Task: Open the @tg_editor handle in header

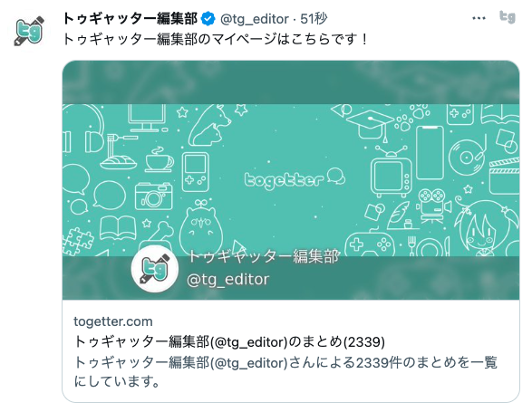Action: click(255, 19)
